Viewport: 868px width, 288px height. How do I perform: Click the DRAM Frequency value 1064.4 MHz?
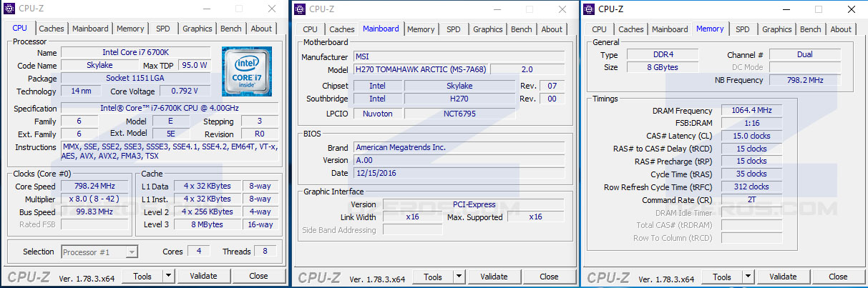coord(751,111)
